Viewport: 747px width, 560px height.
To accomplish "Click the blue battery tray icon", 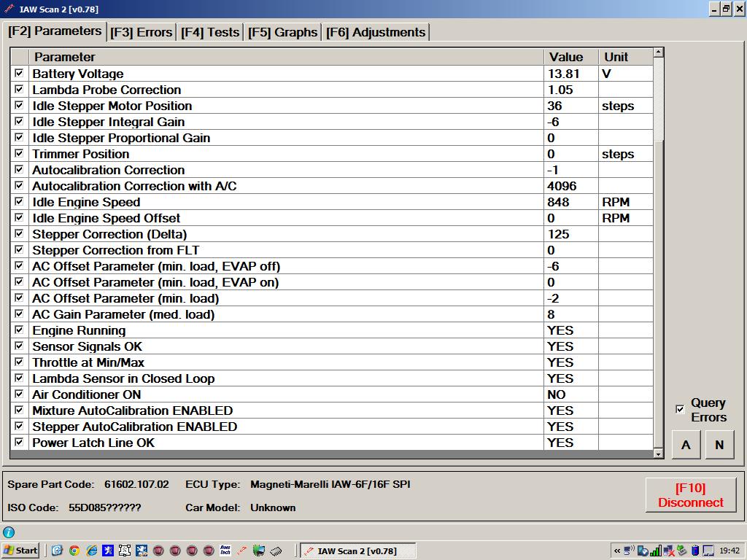I will point(694,551).
